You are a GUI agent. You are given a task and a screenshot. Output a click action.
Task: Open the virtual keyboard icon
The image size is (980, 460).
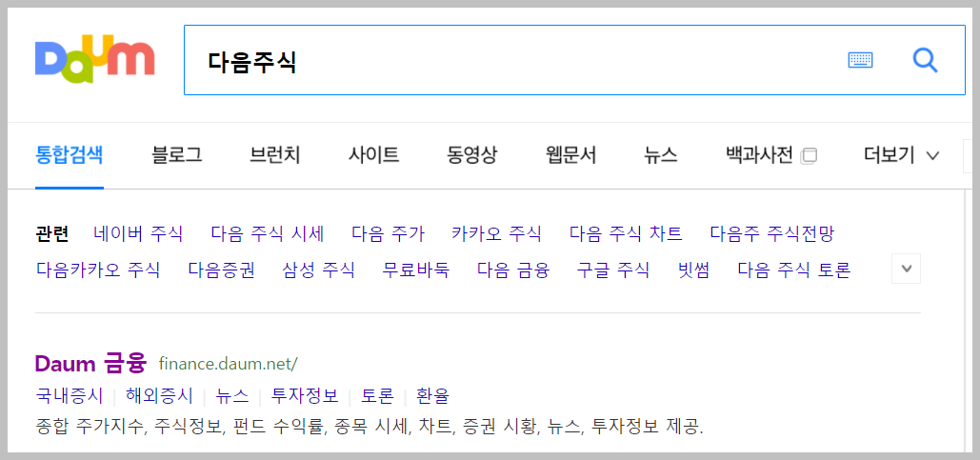coord(860,60)
